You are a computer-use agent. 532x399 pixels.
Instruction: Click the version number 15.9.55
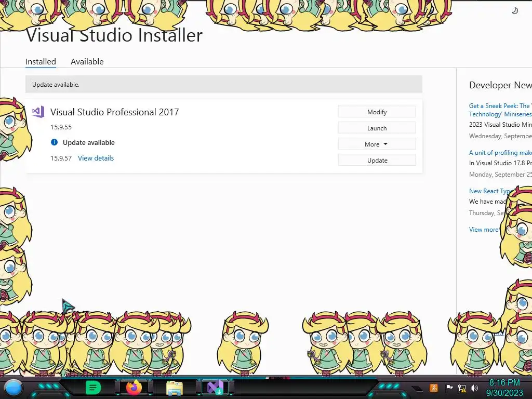(x=61, y=127)
